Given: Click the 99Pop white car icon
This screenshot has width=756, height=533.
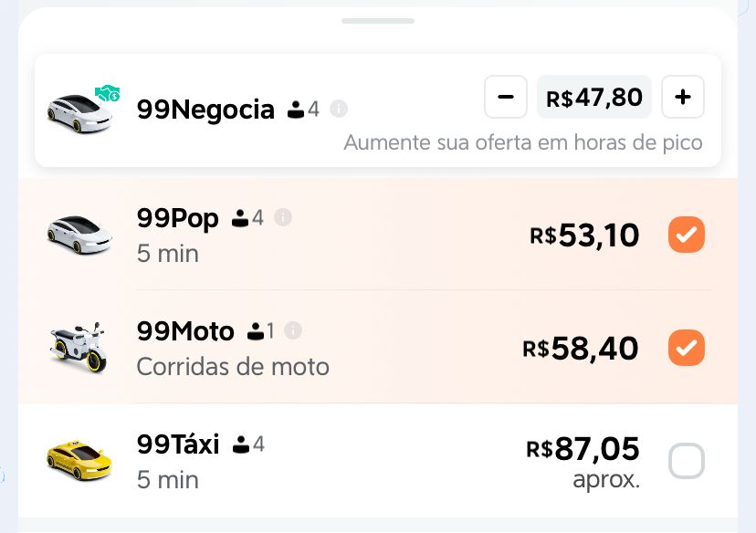Looking at the screenshot, I should pyautogui.click(x=79, y=235).
